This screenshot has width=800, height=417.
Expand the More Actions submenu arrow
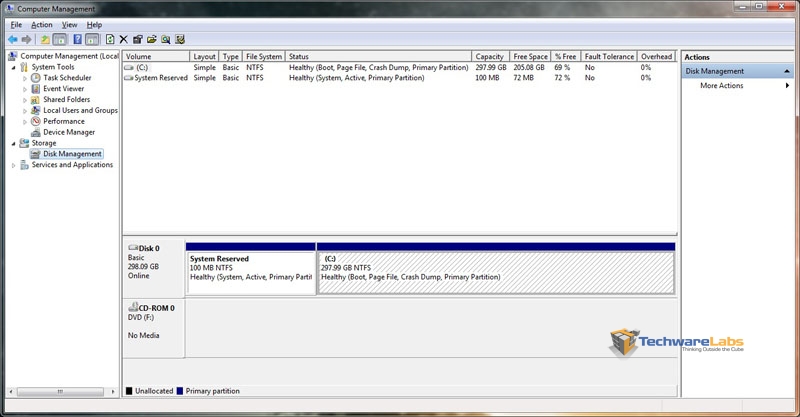click(788, 86)
